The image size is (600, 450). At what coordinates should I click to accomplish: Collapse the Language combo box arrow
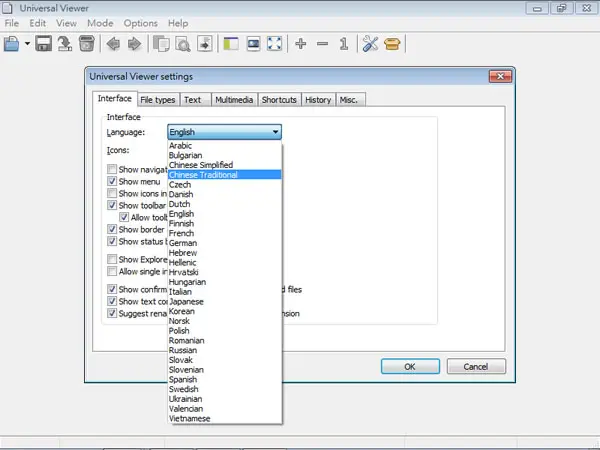[x=276, y=132]
